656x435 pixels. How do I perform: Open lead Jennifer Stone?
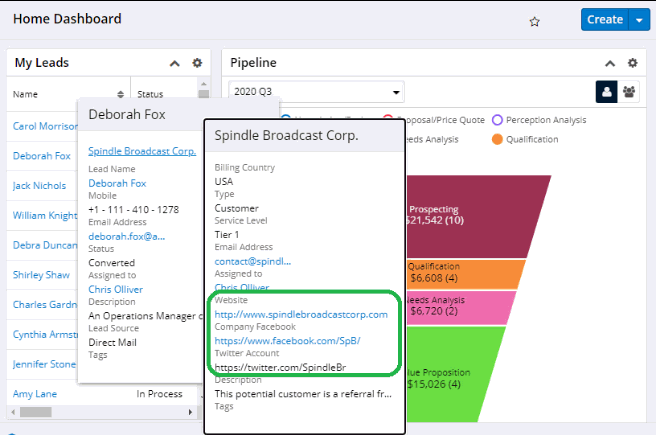(x=44, y=364)
